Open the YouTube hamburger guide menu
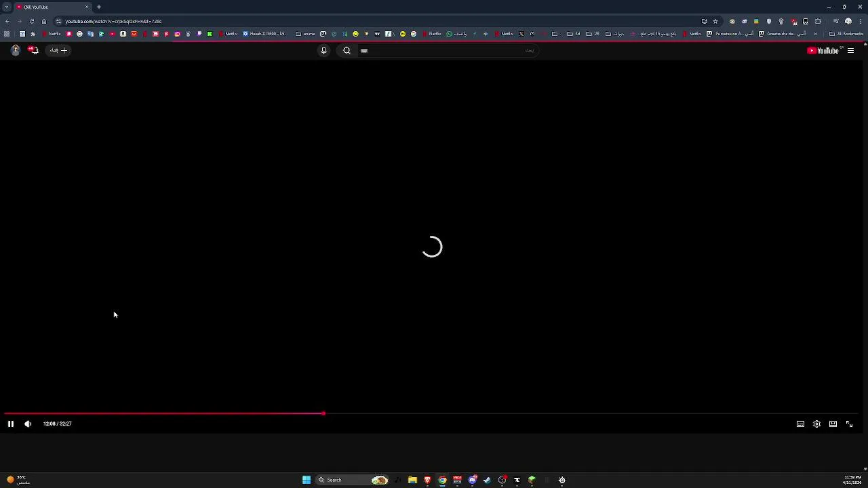 [850, 50]
